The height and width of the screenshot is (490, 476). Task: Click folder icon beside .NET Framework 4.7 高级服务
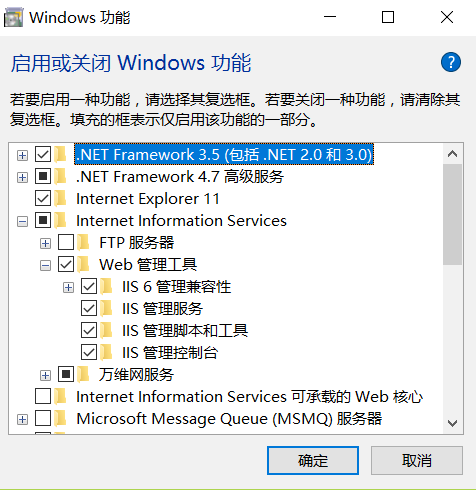60,176
